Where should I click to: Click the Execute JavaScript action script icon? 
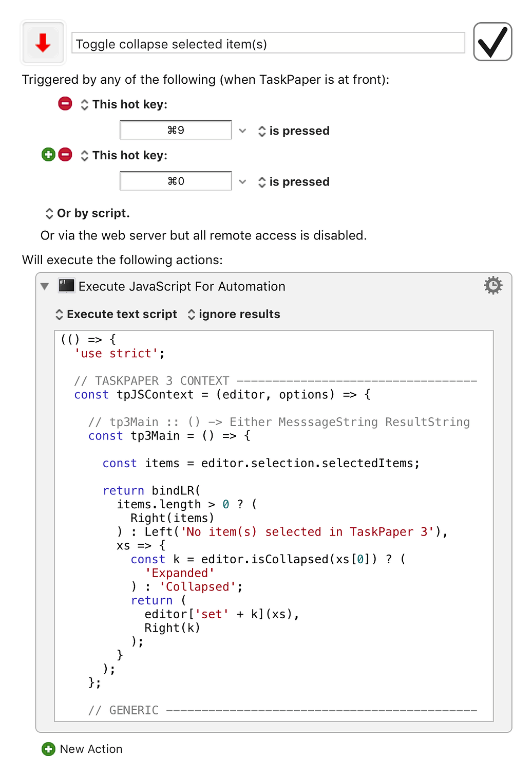[67, 286]
